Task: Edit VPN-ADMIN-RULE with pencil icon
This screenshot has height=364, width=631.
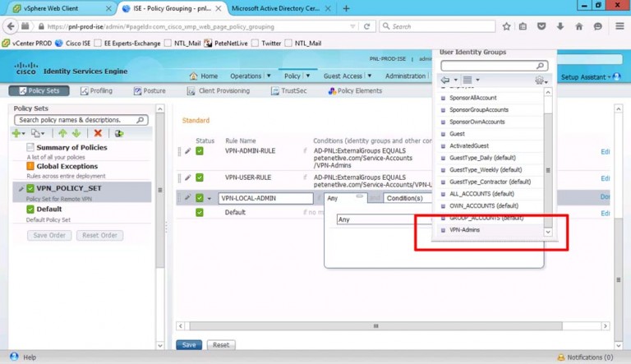Action: [187, 151]
